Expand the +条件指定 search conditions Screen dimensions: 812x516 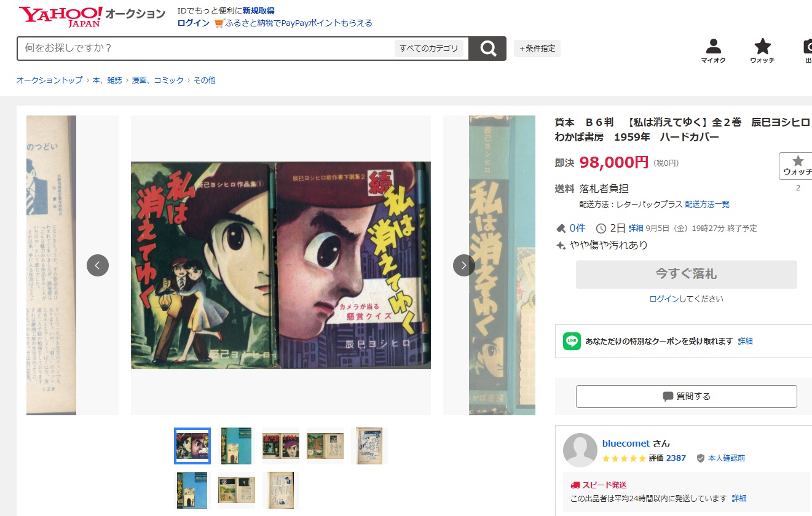click(x=537, y=49)
